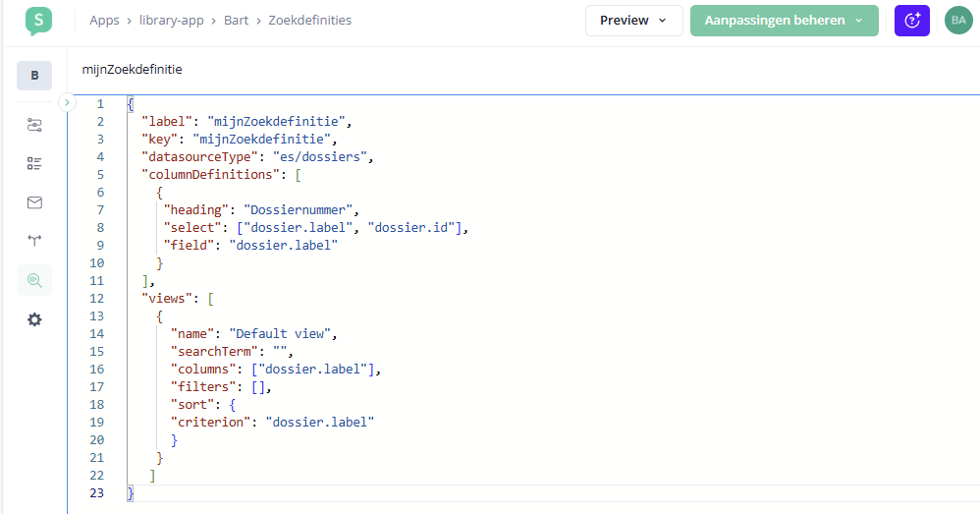Expand the collapsed side panel arrow
Viewport: 980px width, 514px height.
click(67, 102)
